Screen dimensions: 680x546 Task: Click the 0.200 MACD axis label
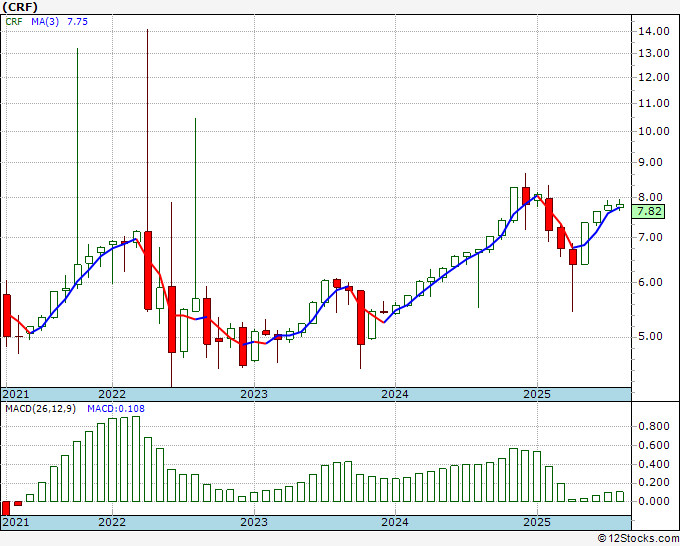tap(654, 483)
